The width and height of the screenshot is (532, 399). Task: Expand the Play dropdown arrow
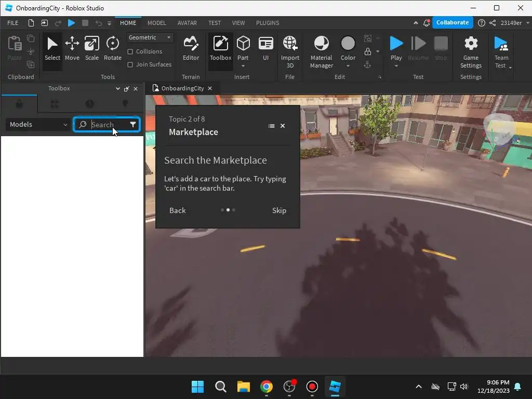396,66
